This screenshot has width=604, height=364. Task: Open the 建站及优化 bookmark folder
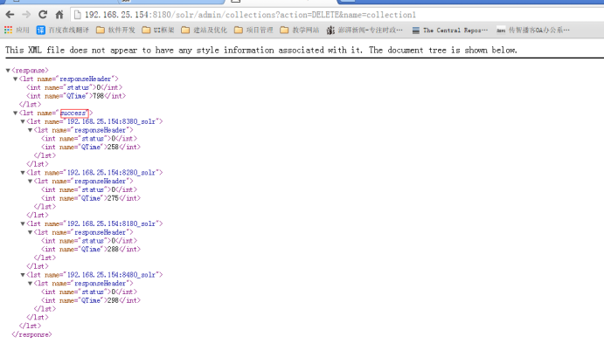tap(205, 30)
